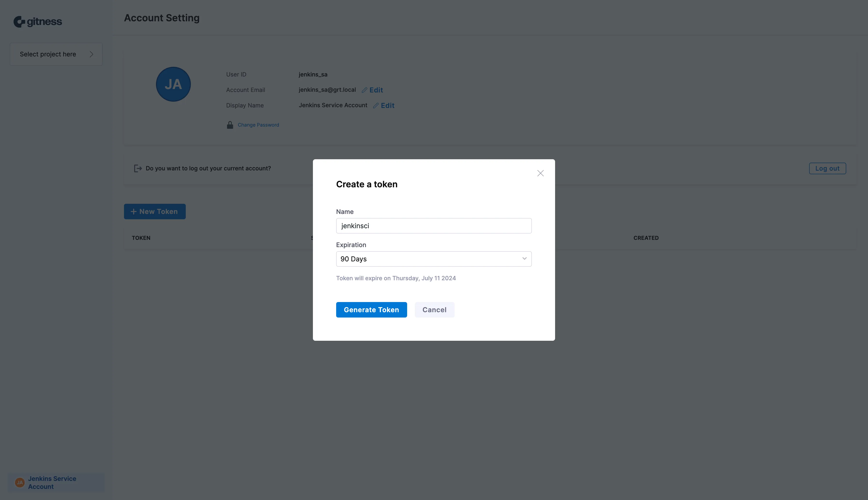Click plus icon on New Token button

(x=134, y=212)
